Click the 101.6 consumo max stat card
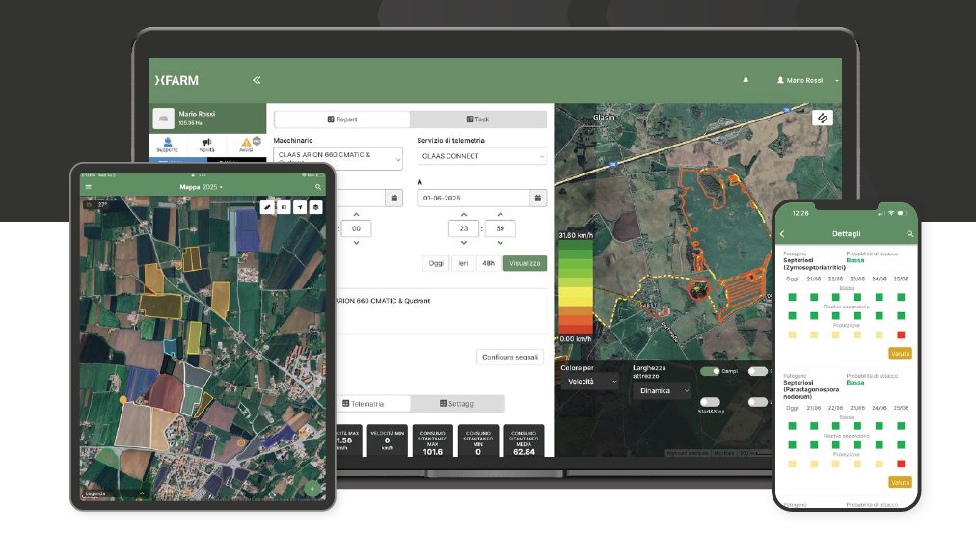This screenshot has height=560, width=976. (x=433, y=441)
